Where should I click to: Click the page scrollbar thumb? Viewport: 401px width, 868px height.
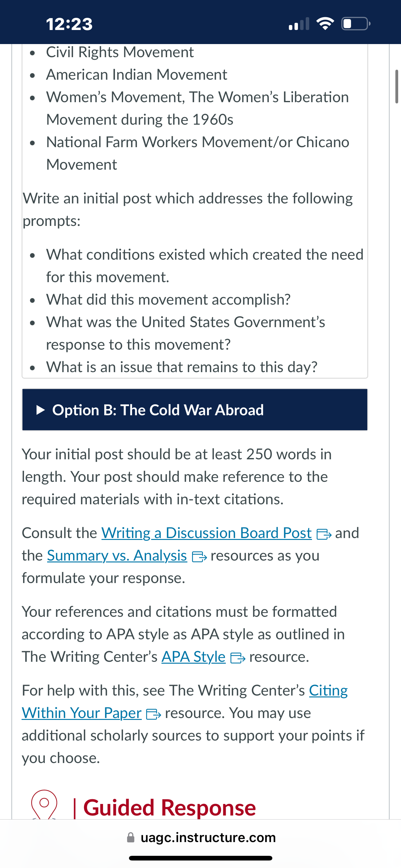[397, 87]
